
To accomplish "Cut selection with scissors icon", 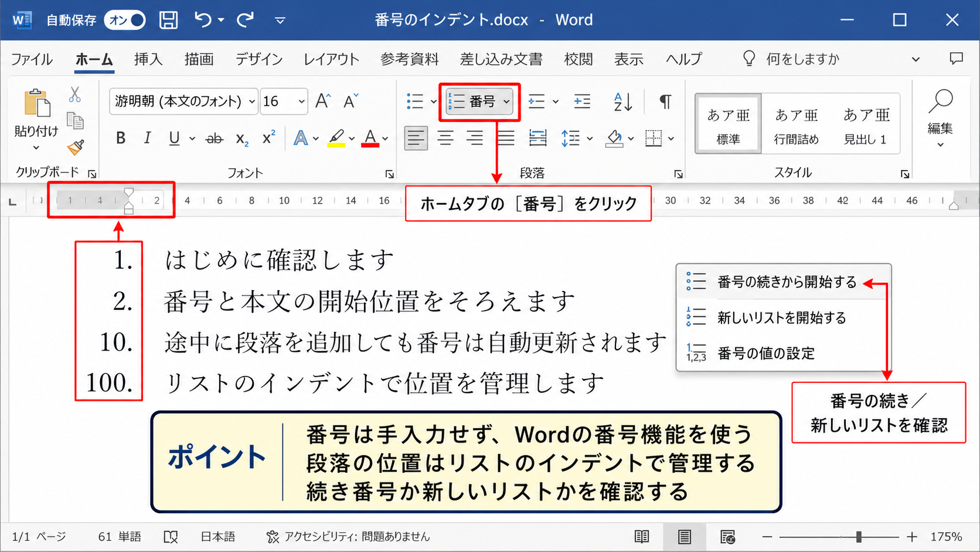I will click(x=75, y=94).
